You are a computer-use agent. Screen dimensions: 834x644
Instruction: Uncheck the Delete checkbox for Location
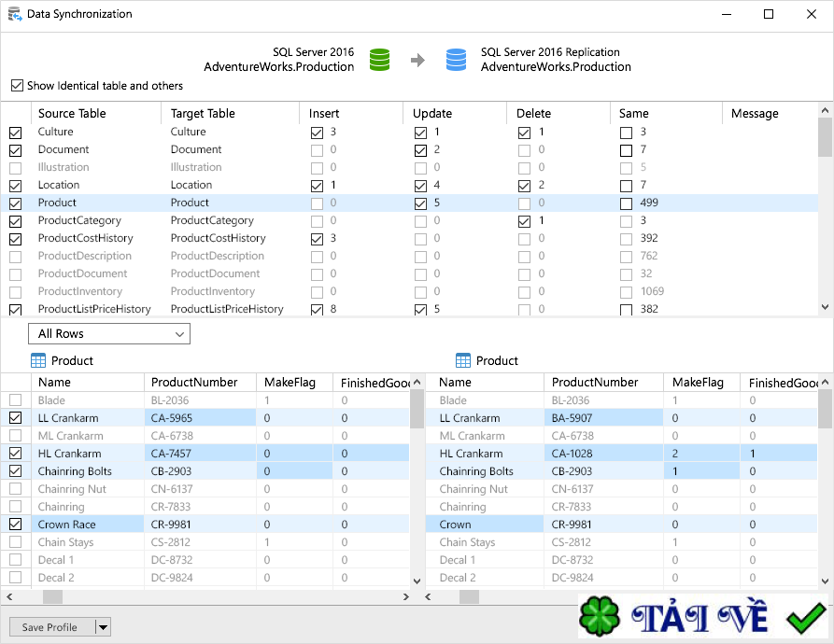[525, 186]
